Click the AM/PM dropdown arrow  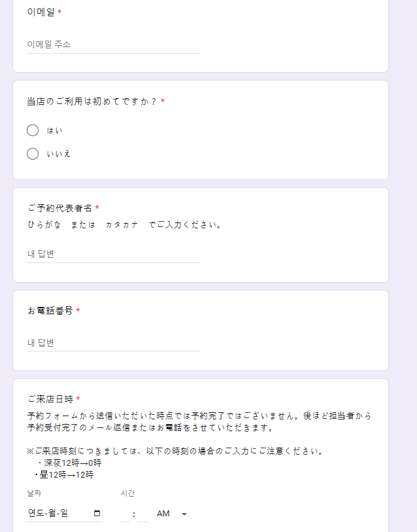pos(184,514)
